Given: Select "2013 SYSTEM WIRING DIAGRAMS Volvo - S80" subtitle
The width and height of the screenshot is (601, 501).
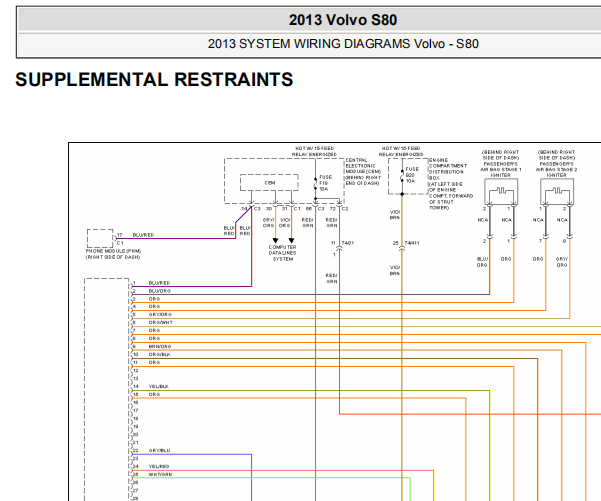Looking at the screenshot, I should tap(343, 44).
